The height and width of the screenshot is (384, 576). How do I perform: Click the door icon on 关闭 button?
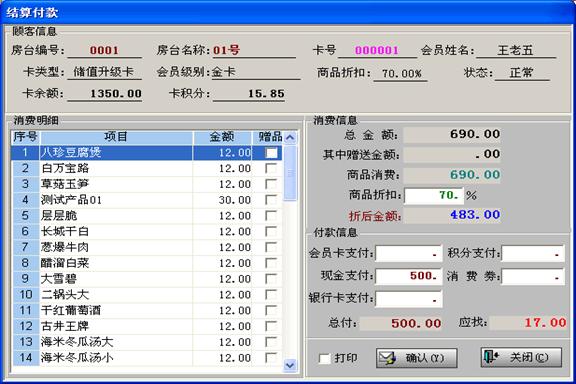(491, 357)
